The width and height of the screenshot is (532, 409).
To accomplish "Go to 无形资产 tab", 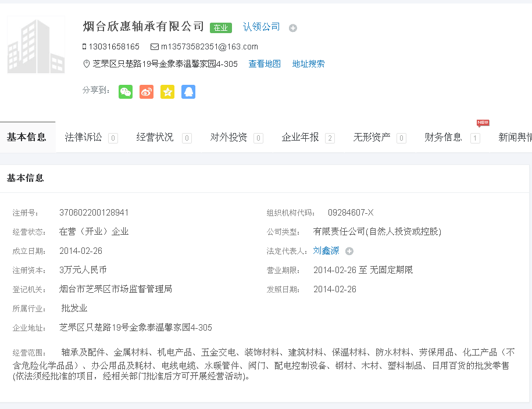I will coord(372,138).
